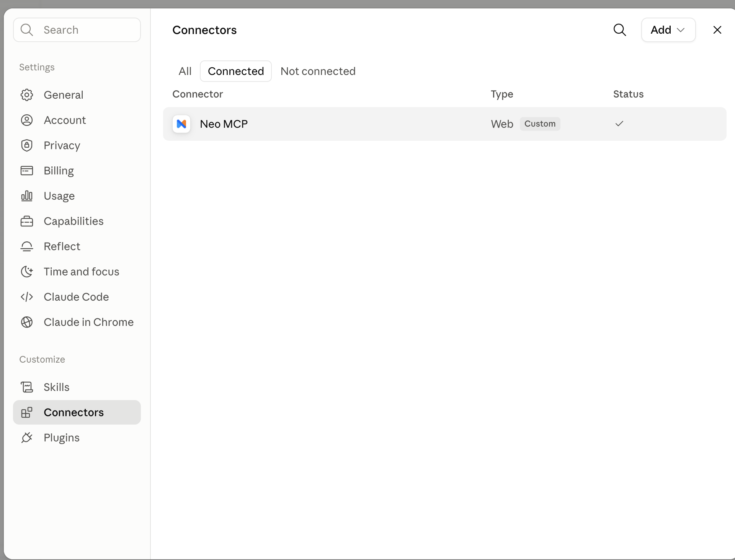Click the Reflect icon in sidebar
Screen dimensions: 735x560
27,246
